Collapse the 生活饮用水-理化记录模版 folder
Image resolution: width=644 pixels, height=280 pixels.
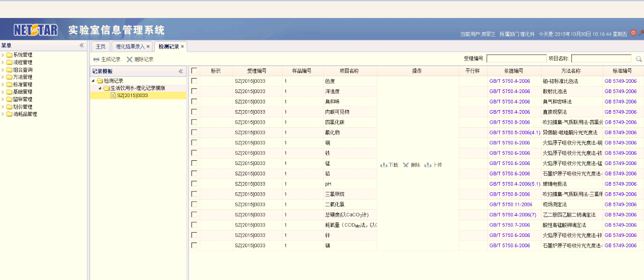(100, 88)
